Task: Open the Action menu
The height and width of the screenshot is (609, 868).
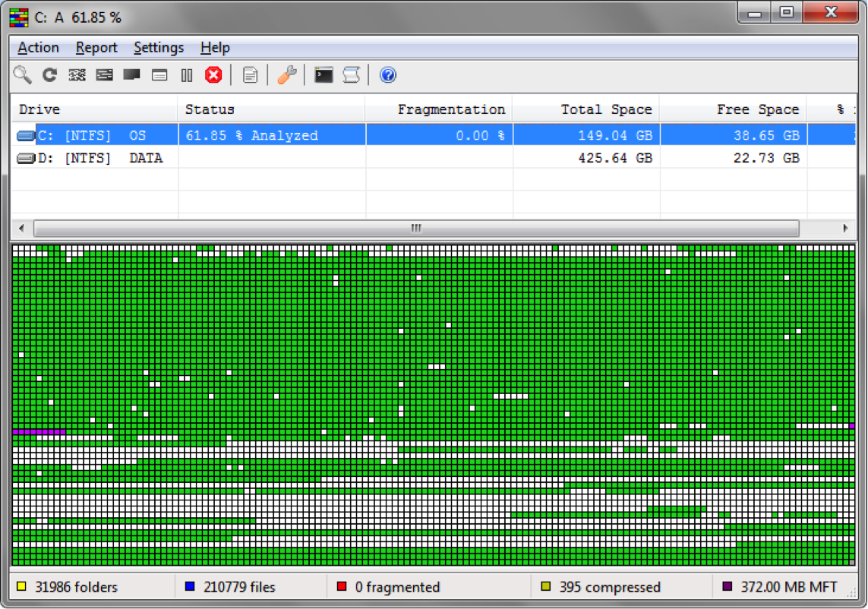Action: click(38, 48)
